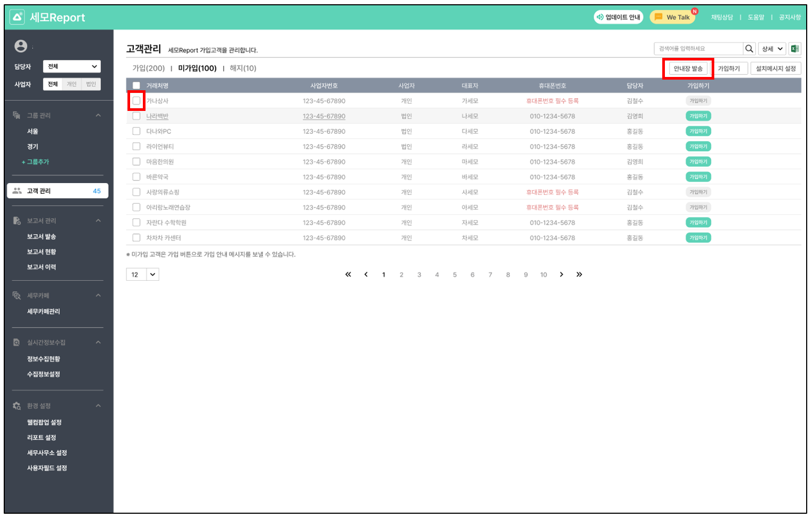
Task: Open the 담당자 전체 dropdown
Action: [x=72, y=66]
